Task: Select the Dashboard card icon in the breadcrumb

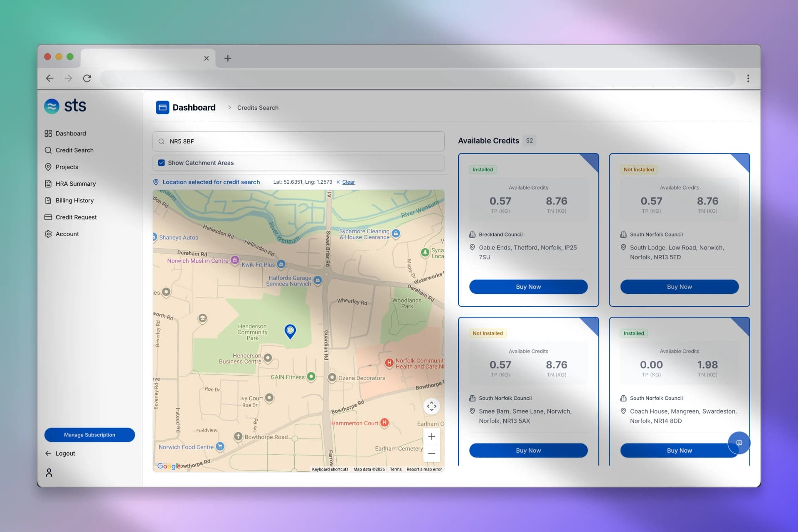Action: (162, 107)
